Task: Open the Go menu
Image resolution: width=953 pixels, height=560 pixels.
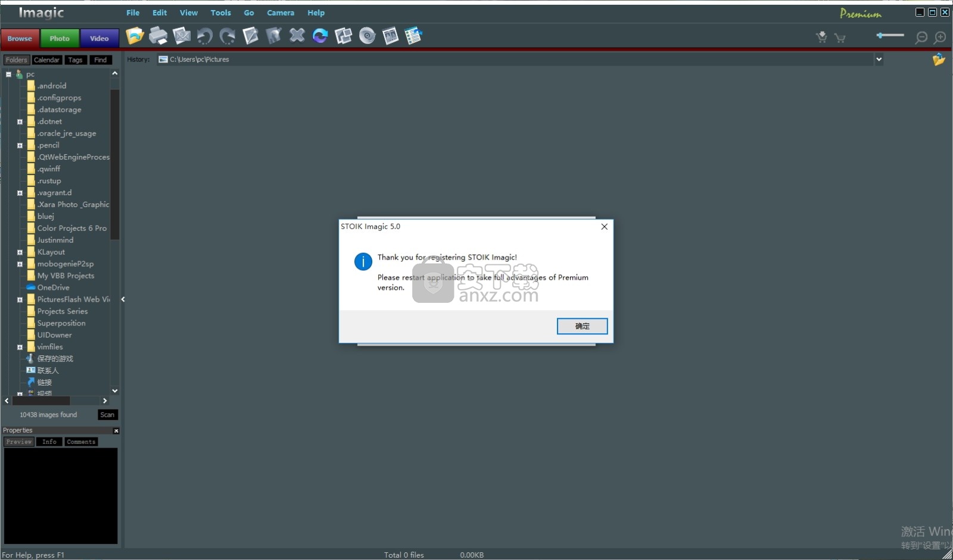Action: tap(249, 12)
